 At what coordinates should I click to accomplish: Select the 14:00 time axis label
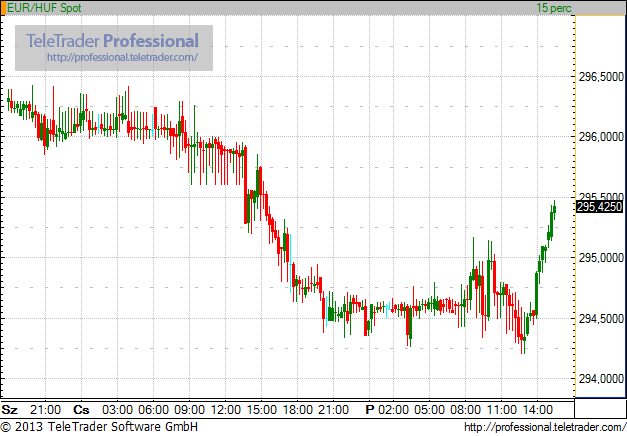[x=537, y=410]
